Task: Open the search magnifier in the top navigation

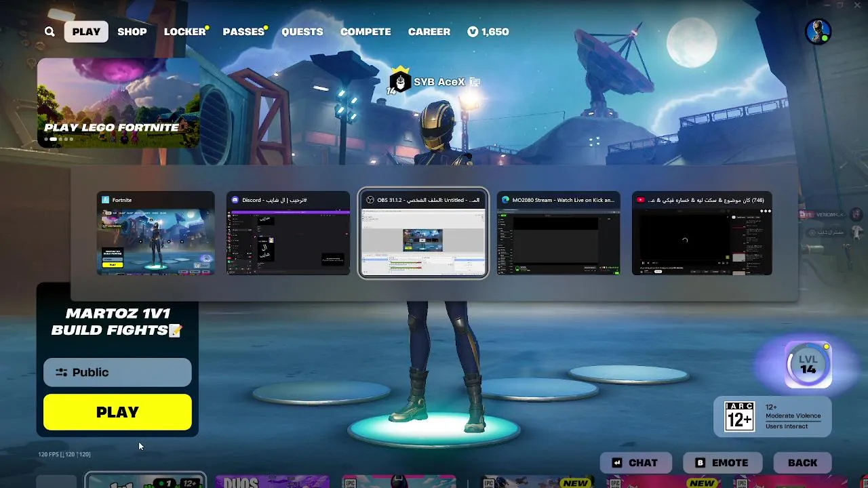Action: coord(50,32)
